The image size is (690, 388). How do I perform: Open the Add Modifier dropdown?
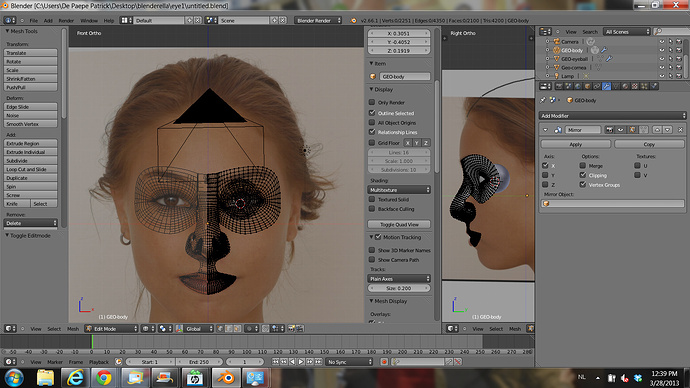click(613, 116)
